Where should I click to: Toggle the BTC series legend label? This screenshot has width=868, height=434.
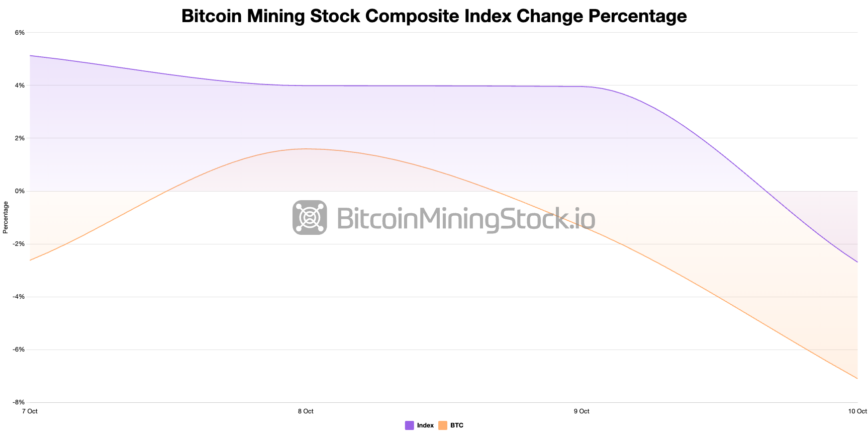[x=457, y=425]
